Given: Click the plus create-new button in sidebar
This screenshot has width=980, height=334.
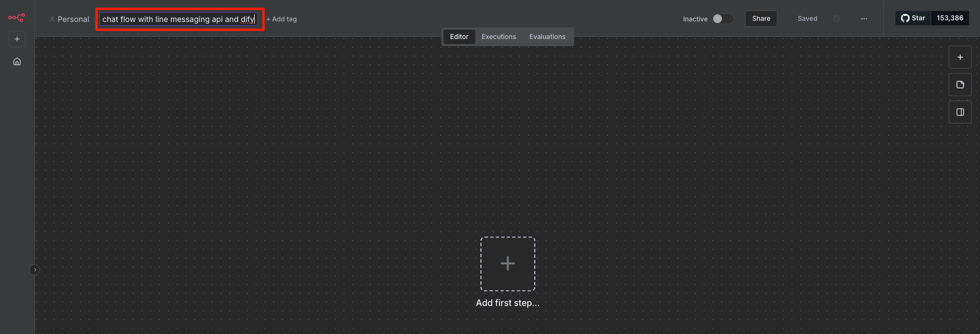Looking at the screenshot, I should [17, 39].
